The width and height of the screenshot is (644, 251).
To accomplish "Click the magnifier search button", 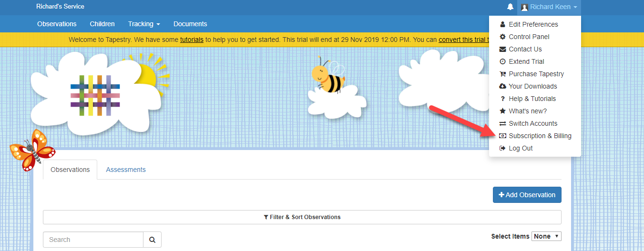I will [x=153, y=240].
